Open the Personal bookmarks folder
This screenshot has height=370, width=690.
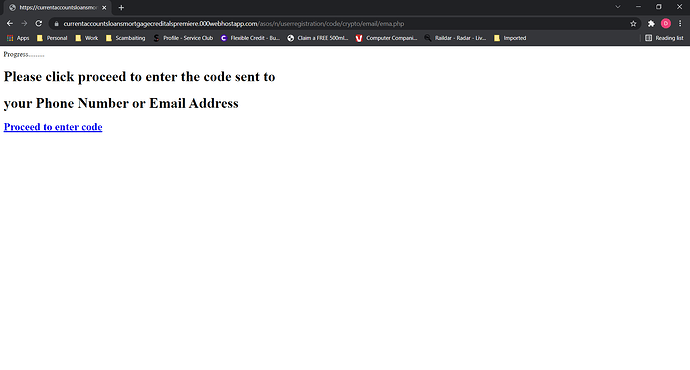tap(52, 38)
